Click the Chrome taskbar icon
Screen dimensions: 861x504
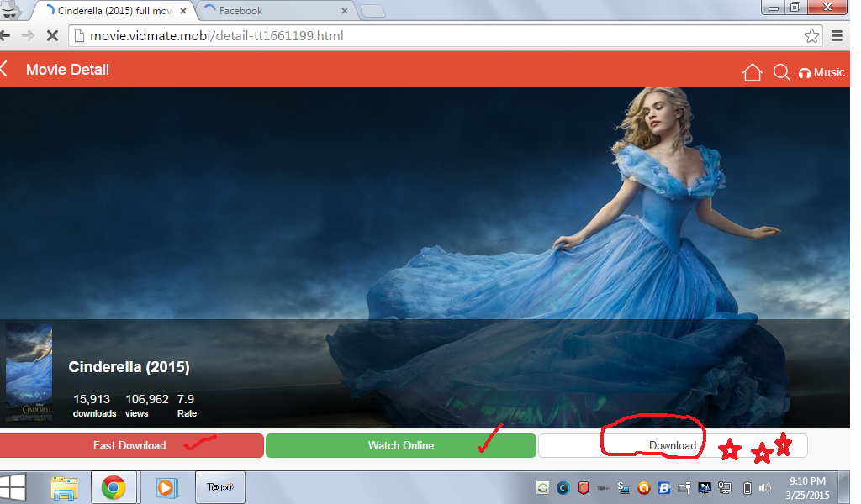(114, 487)
